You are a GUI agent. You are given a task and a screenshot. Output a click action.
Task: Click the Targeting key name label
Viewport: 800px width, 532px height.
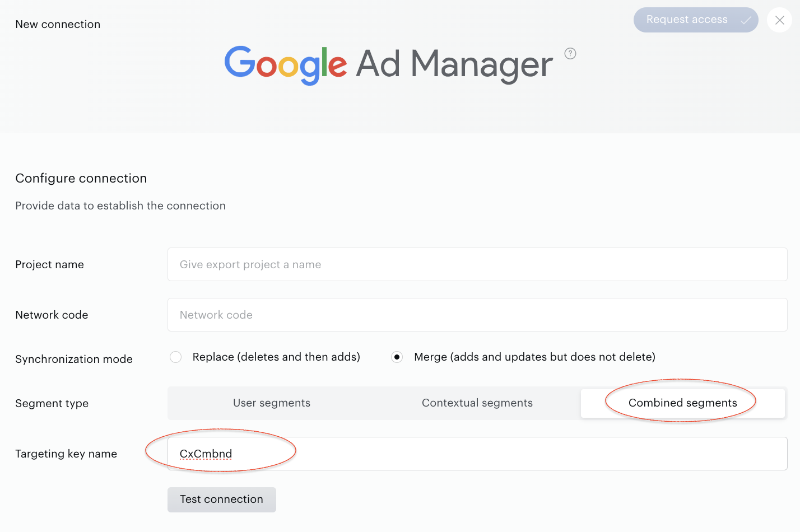(66, 454)
